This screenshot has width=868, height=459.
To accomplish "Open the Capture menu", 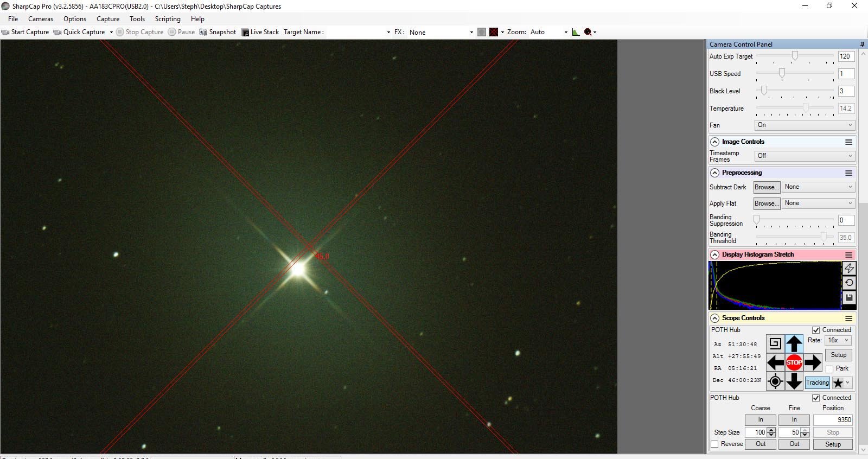I will (x=108, y=19).
